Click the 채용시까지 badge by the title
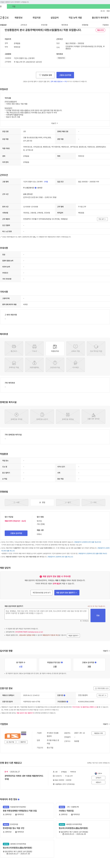The width and height of the screenshot is (110, 868). point(100,30)
